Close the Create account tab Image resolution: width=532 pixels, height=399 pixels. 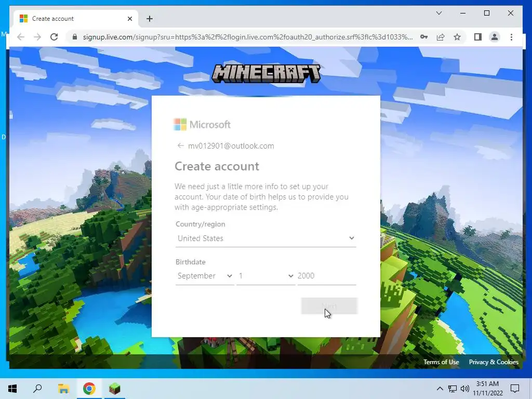[129, 19]
